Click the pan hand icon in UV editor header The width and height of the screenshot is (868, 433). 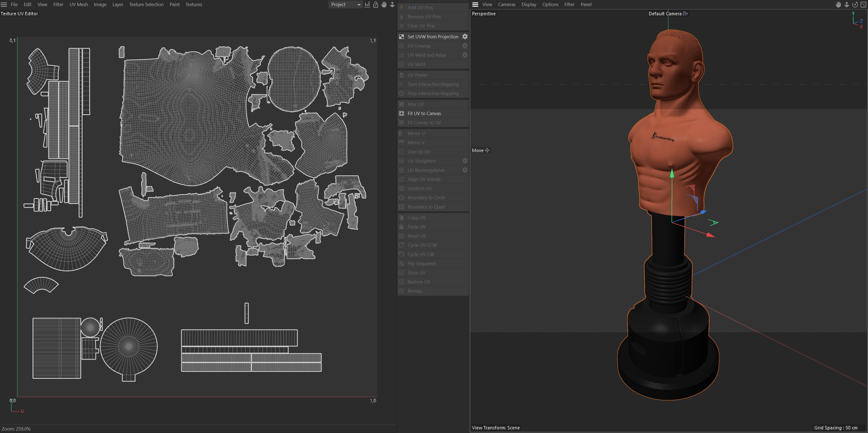384,4
